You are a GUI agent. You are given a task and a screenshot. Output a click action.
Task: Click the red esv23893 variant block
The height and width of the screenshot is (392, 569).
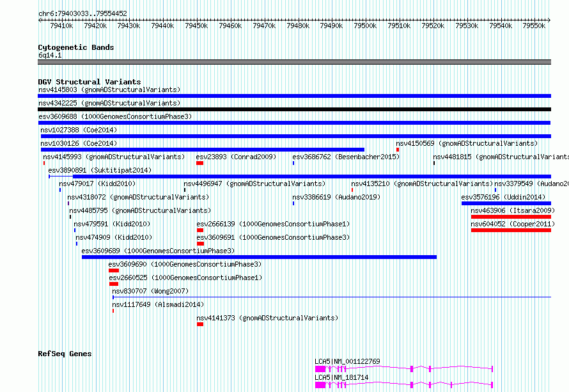(x=199, y=163)
